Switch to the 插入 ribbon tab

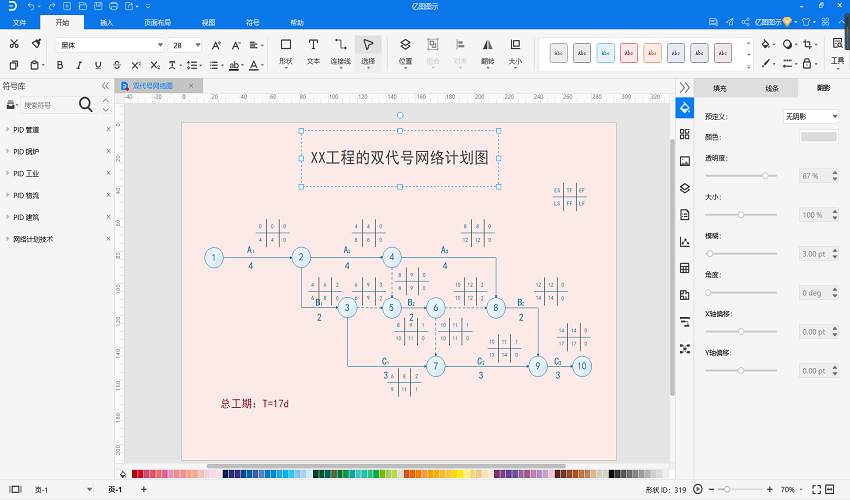tap(106, 22)
